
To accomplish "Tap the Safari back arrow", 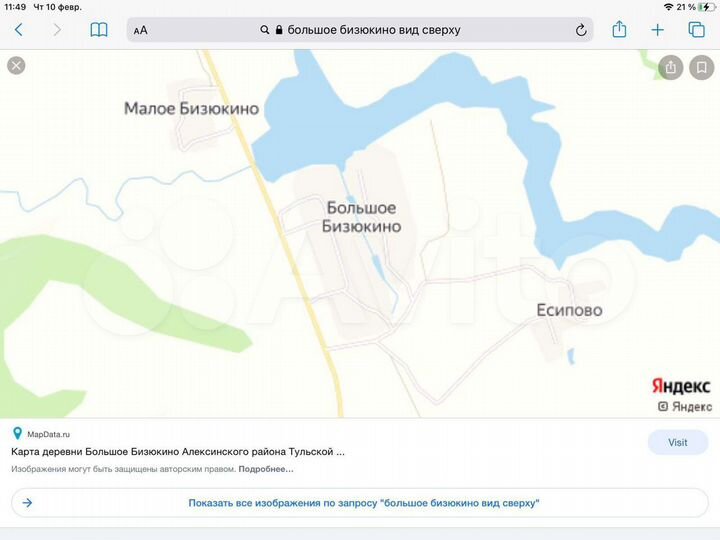I will 18,30.
